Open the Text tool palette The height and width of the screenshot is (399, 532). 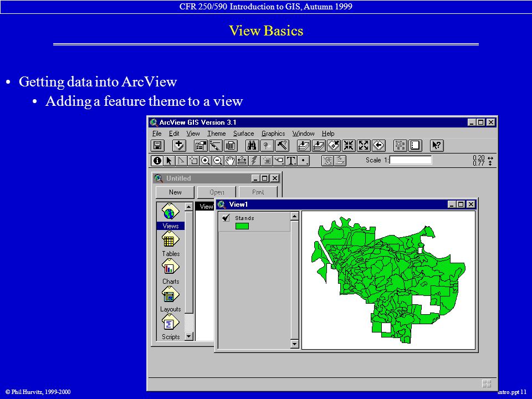291,161
